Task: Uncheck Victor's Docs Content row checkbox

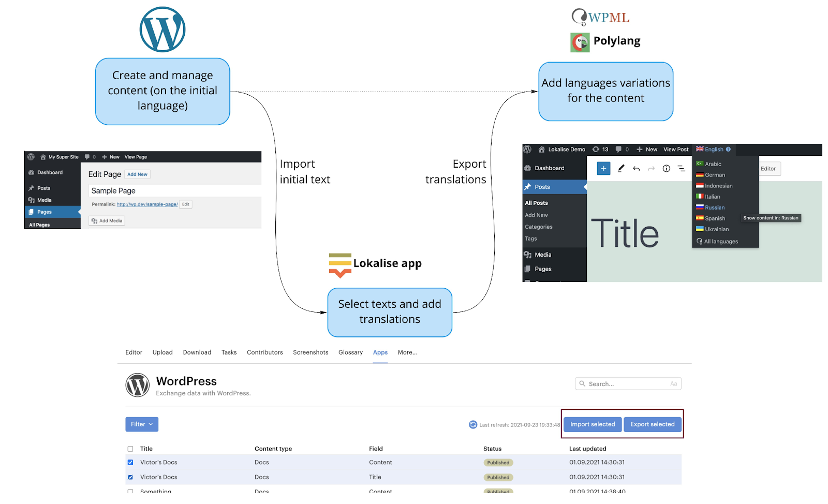Action: pyautogui.click(x=130, y=463)
